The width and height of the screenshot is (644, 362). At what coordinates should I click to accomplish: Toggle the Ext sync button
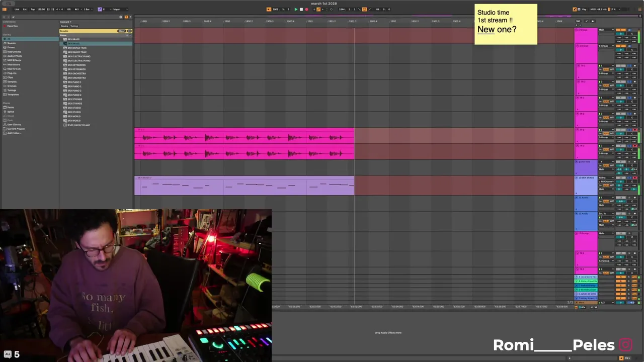[x=25, y=9]
